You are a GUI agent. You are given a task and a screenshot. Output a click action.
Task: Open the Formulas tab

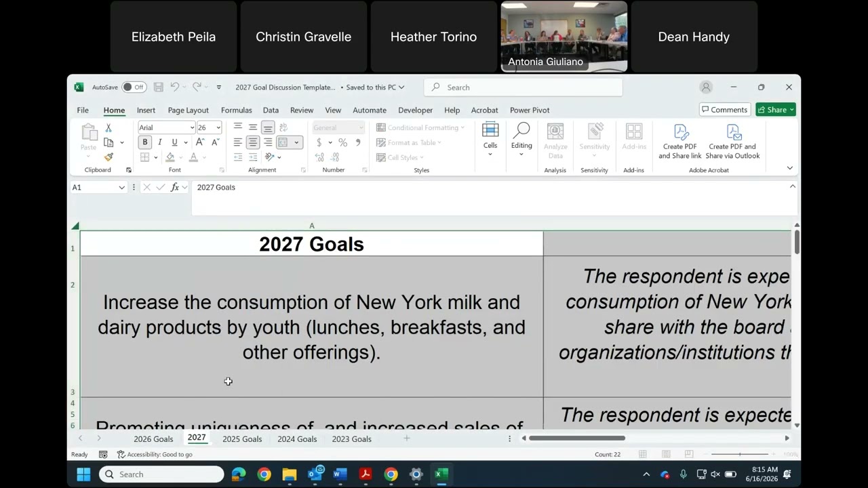coord(236,110)
